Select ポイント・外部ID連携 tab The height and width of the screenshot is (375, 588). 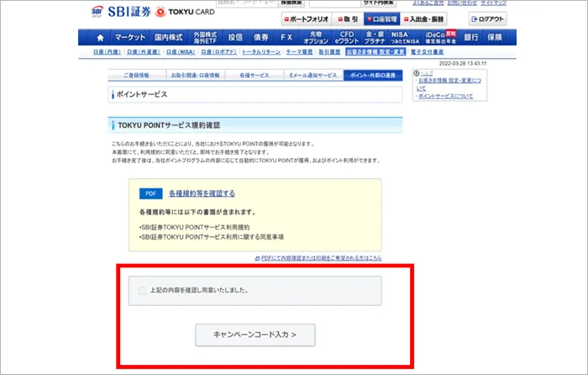click(x=373, y=75)
